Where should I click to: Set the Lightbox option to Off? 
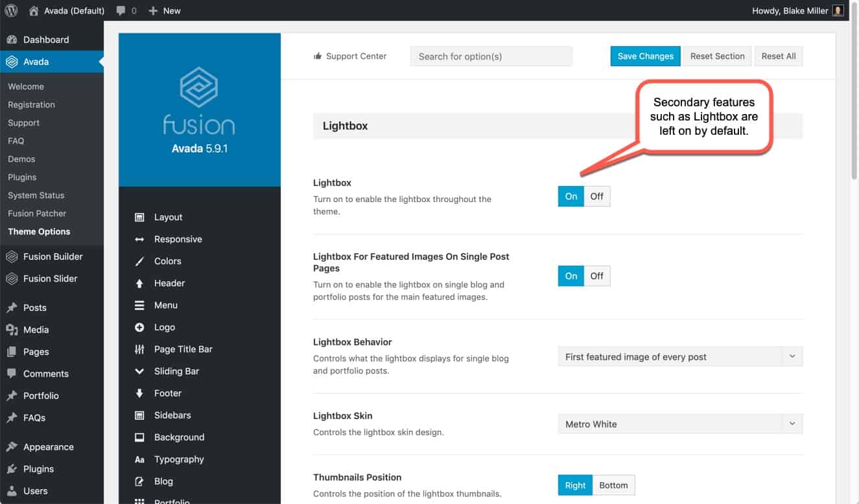[597, 196]
